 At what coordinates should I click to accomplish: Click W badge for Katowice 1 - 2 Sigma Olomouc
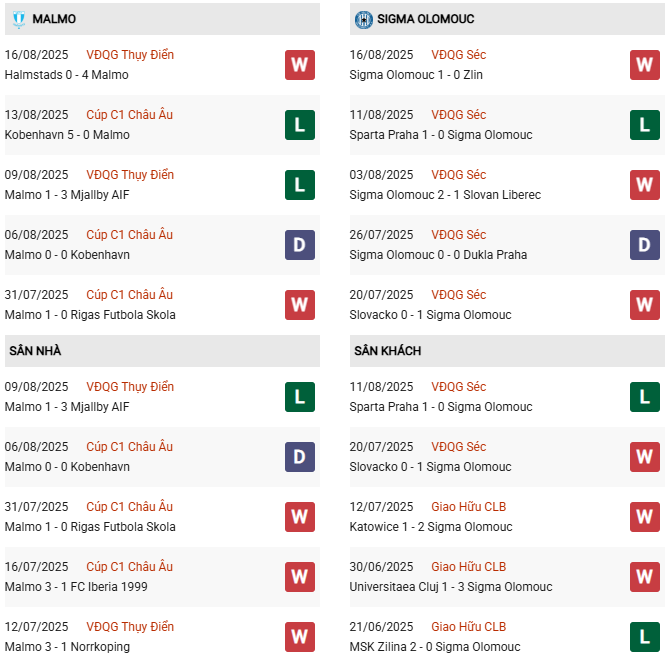(644, 517)
